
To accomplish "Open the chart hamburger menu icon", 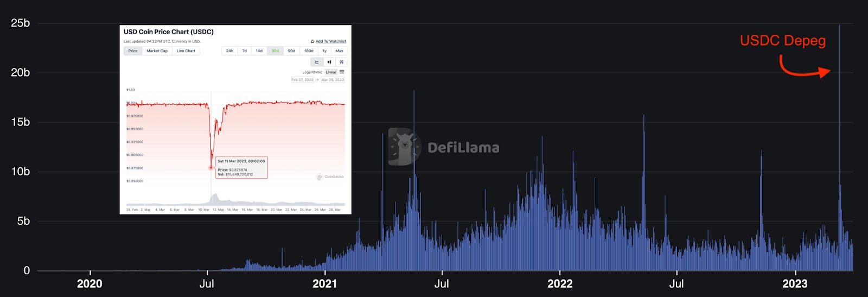I will pos(342,72).
